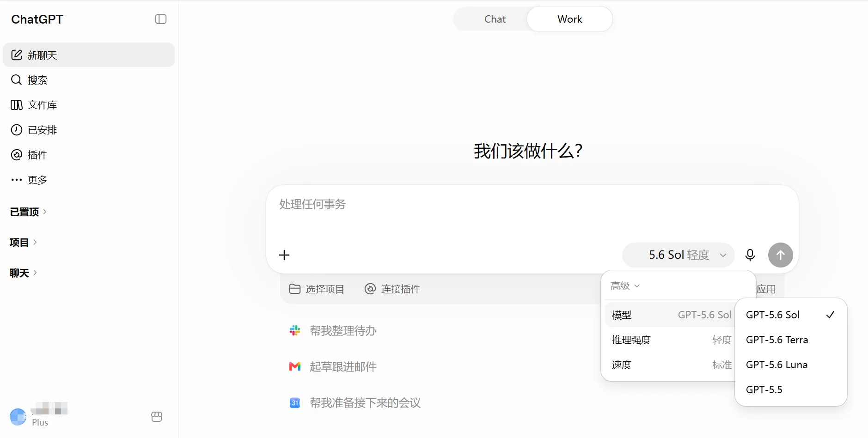Select suggestion 帮我整理待办
Screen dimensions: 868x438
click(333, 330)
